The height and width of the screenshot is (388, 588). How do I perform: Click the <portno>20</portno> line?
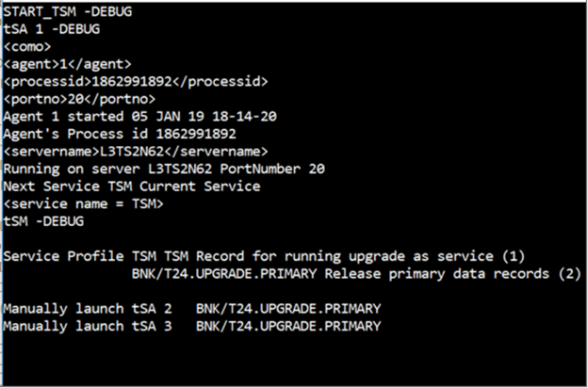click(x=79, y=98)
